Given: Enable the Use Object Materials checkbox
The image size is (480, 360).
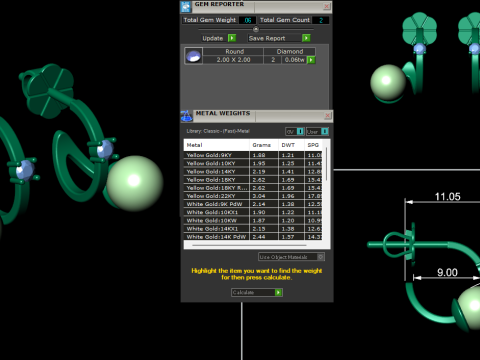Looking at the screenshot, I should coord(320,257).
